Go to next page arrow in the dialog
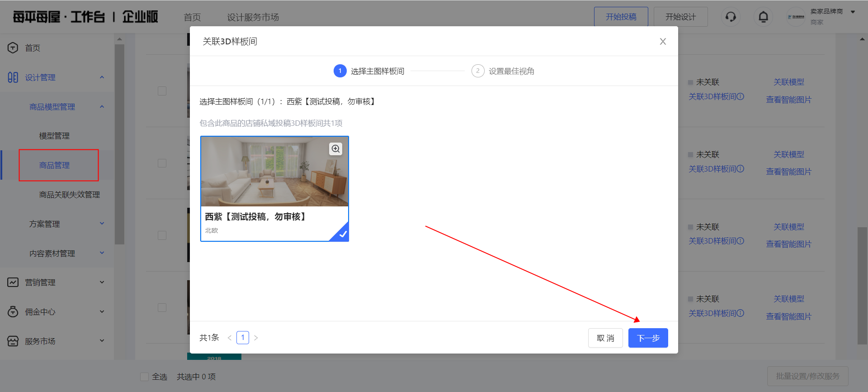Screen dimensions: 868x392 coord(256,338)
